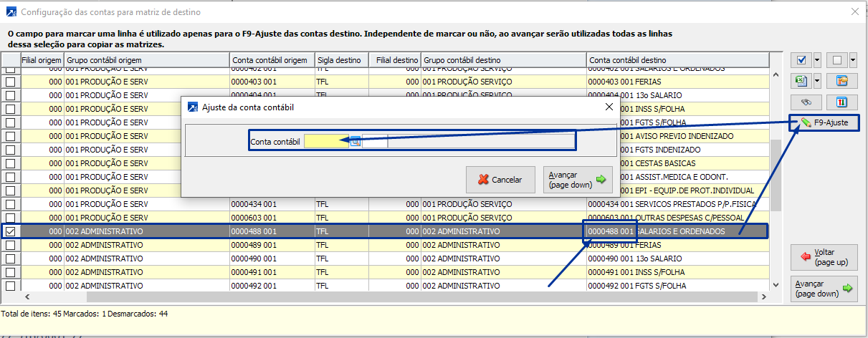Expand dropdown arrow next to mark-all button
The image size is (868, 338).
[x=818, y=60]
